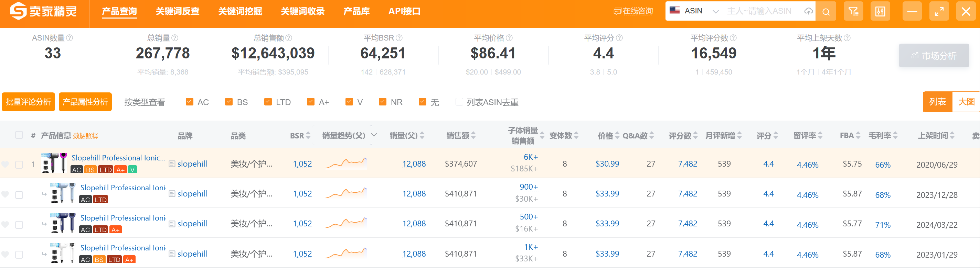980x270 pixels.
Task: Favorite the row dated 2020/06/29 with heart
Action: coord(5,165)
